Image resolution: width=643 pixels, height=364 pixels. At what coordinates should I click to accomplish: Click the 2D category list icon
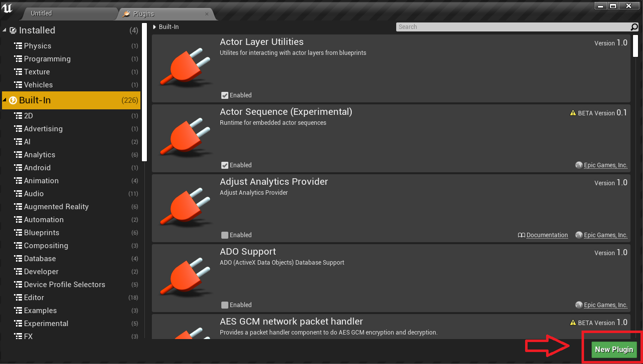(x=18, y=116)
